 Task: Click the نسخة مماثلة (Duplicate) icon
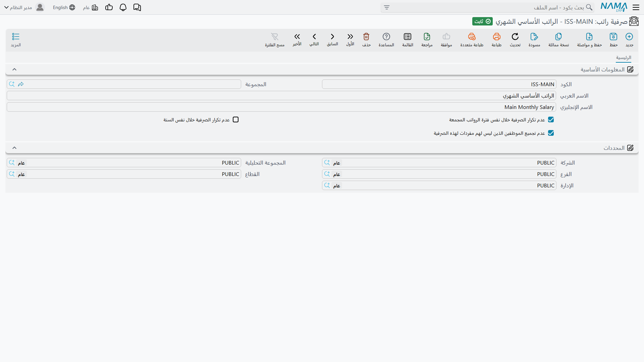coord(558,37)
